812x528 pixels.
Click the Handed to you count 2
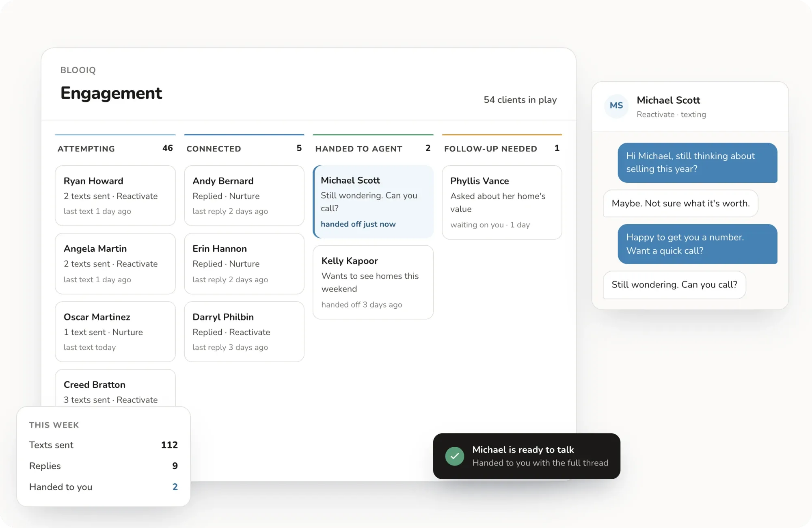175,487
